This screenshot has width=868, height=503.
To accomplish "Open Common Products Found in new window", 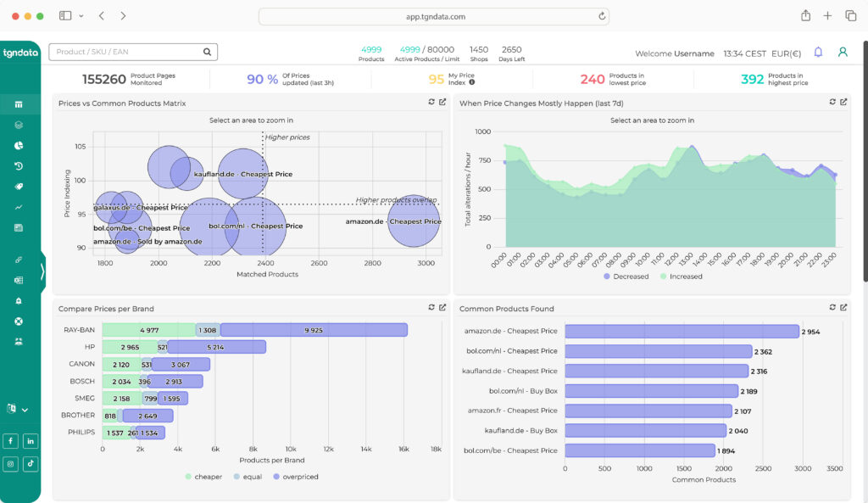I will [x=843, y=307].
